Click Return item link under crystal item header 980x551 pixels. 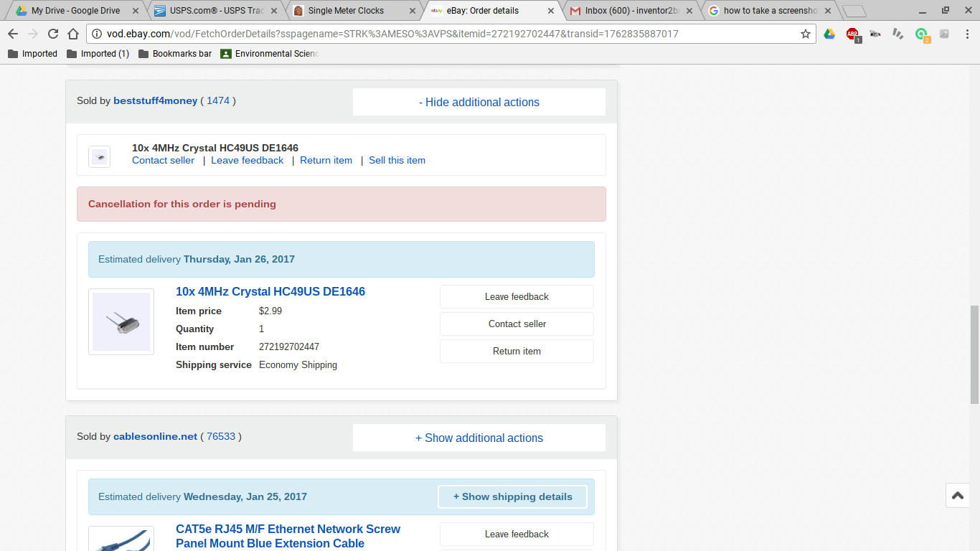326,160
